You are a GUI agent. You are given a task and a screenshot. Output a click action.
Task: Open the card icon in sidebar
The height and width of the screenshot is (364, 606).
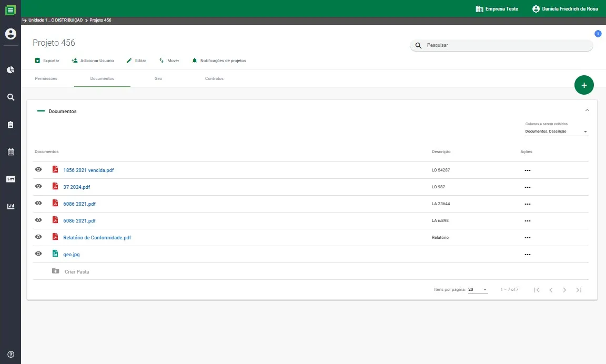(x=11, y=179)
